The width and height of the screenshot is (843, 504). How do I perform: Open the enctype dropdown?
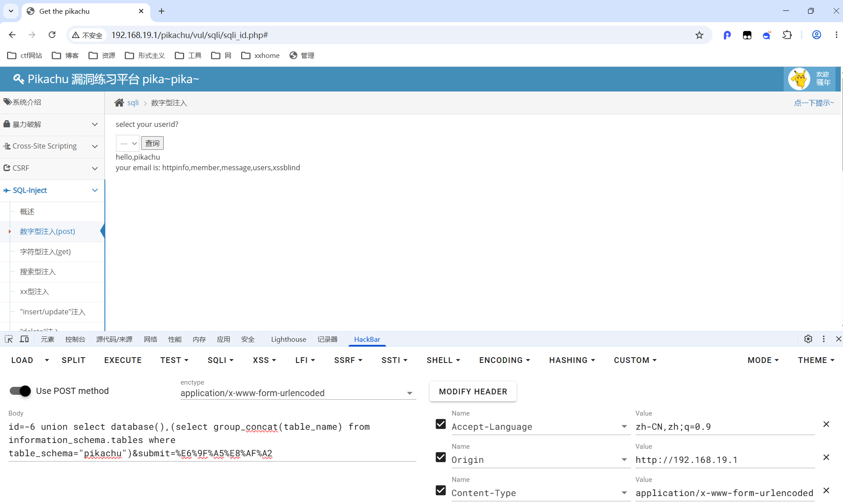pyautogui.click(x=298, y=393)
